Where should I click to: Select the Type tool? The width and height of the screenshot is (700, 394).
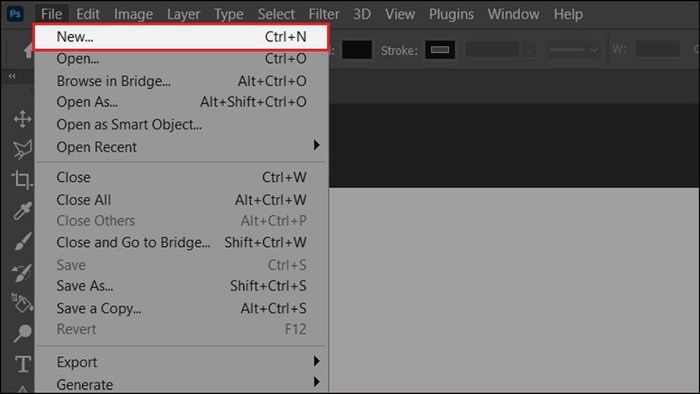point(23,364)
